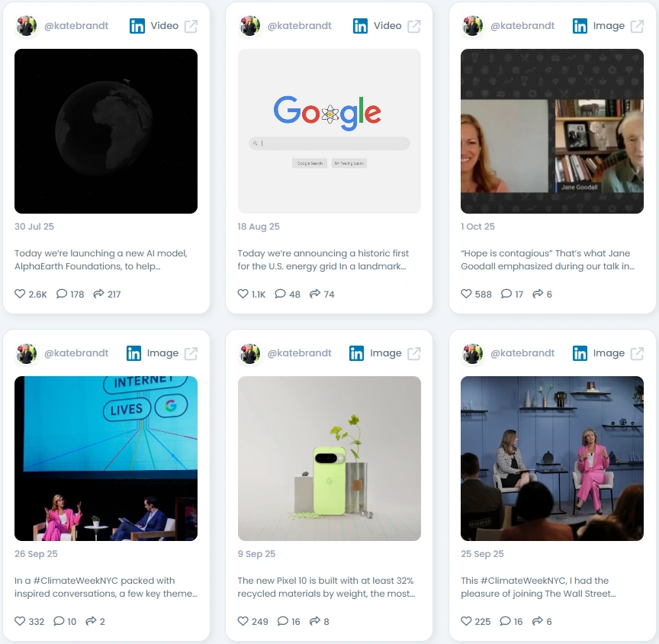Open external link on 26 Sep 25 post

click(x=191, y=353)
